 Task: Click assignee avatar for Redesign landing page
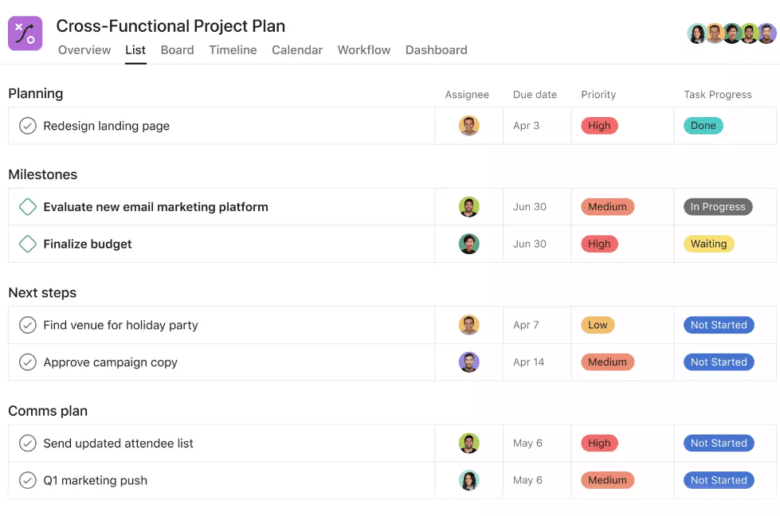tap(469, 126)
